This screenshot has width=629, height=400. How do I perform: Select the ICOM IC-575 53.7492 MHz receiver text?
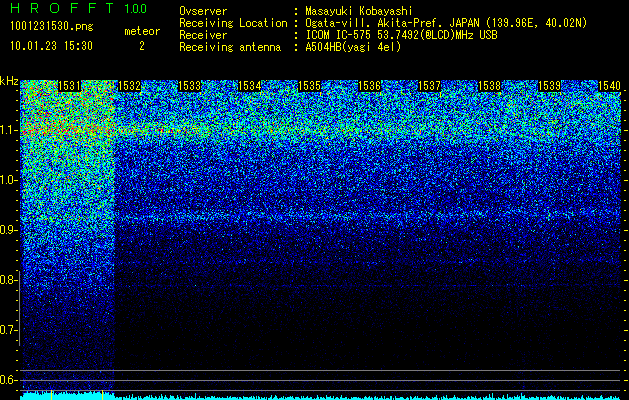pyautogui.click(x=401, y=35)
